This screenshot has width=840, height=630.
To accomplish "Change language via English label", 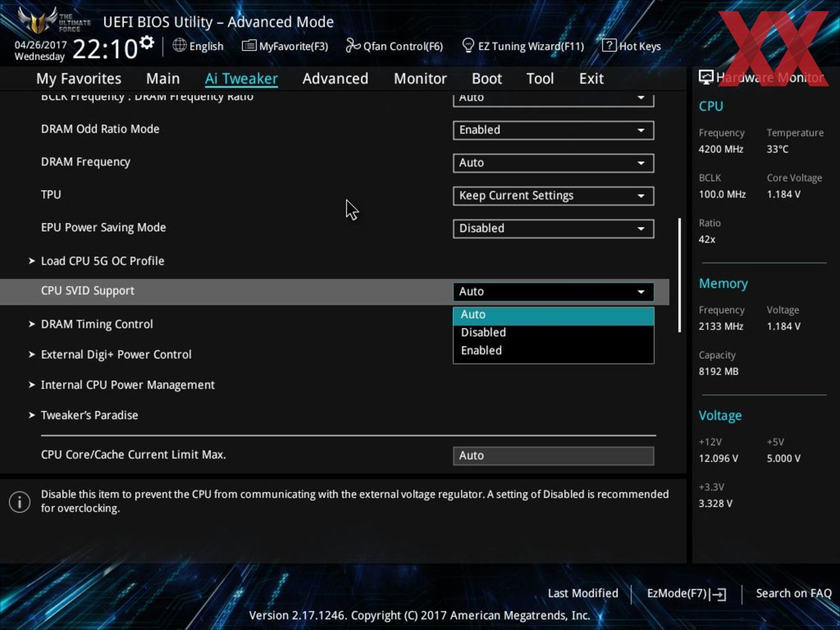I will pos(206,46).
